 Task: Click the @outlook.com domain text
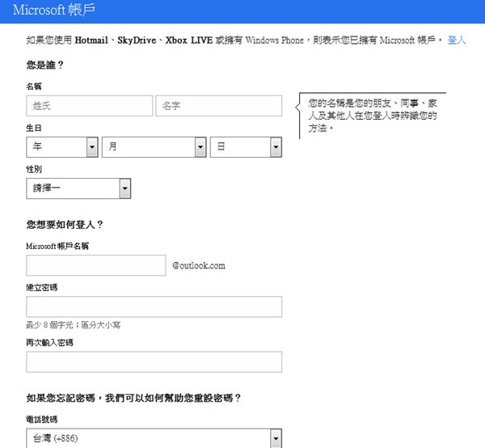tap(199, 266)
